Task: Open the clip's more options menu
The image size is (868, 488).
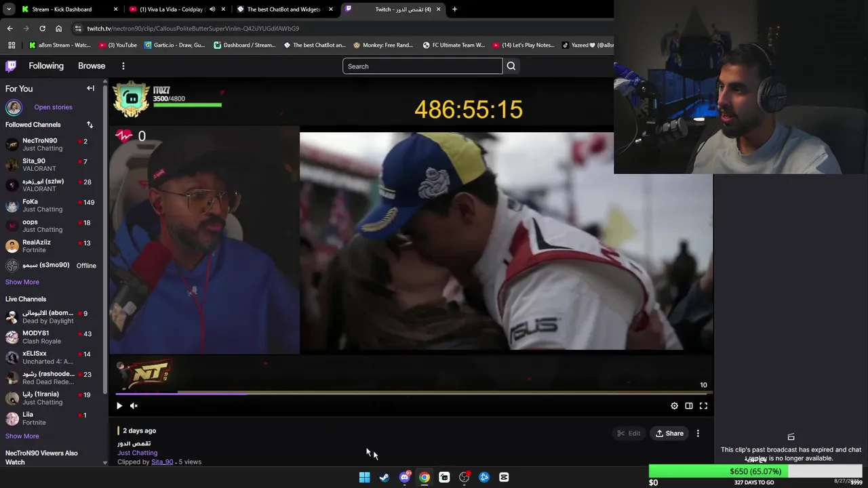Action: [698, 433]
